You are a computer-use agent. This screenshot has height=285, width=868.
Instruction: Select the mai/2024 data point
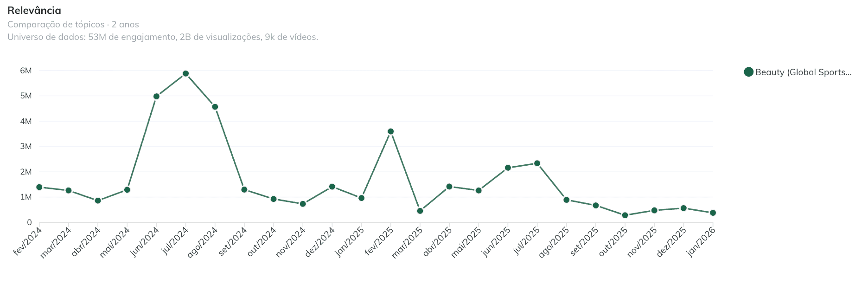(127, 190)
